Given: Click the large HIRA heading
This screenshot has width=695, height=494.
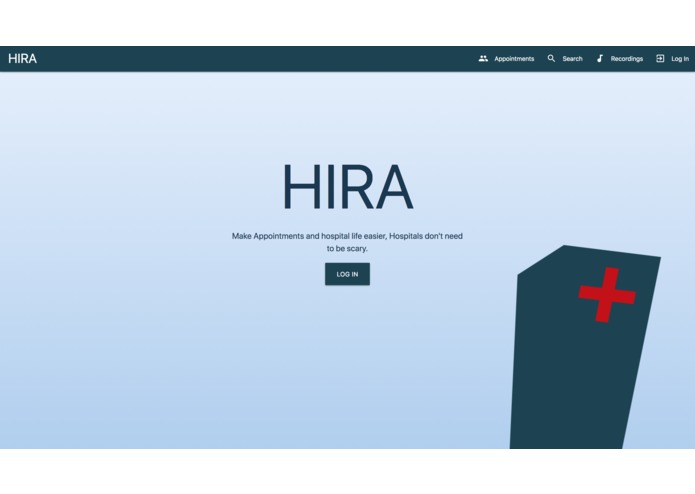Looking at the screenshot, I should [348, 187].
